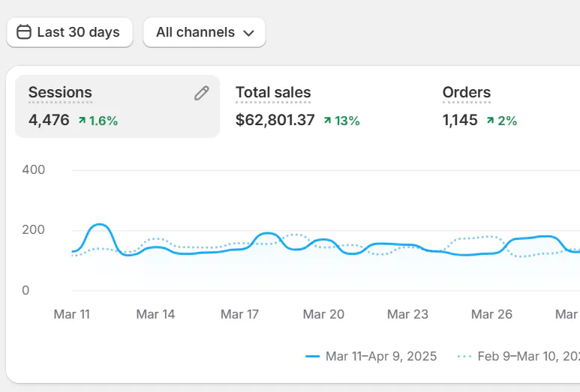Click the Mar 20 axis label
Image resolution: width=580 pixels, height=392 pixels.
(323, 314)
